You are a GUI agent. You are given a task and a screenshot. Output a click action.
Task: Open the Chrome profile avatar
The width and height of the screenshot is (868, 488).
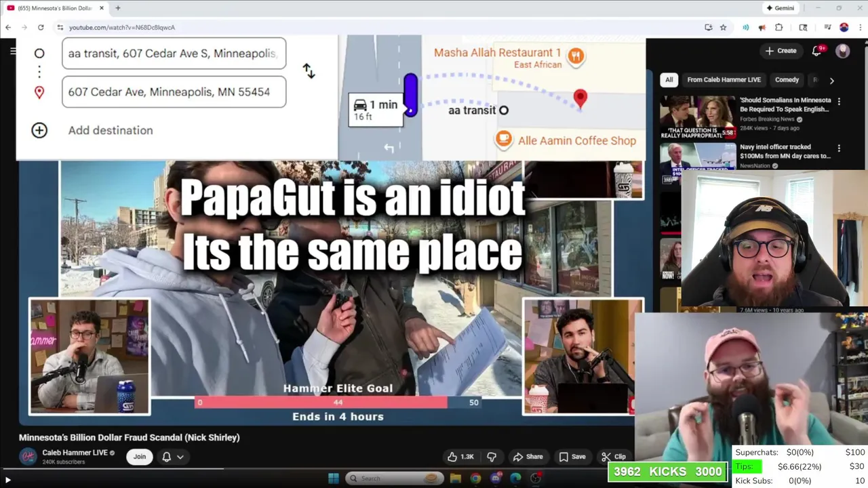(x=844, y=27)
